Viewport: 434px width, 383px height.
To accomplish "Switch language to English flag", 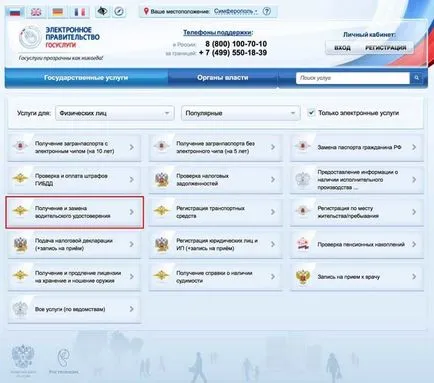I will click(x=36, y=12).
